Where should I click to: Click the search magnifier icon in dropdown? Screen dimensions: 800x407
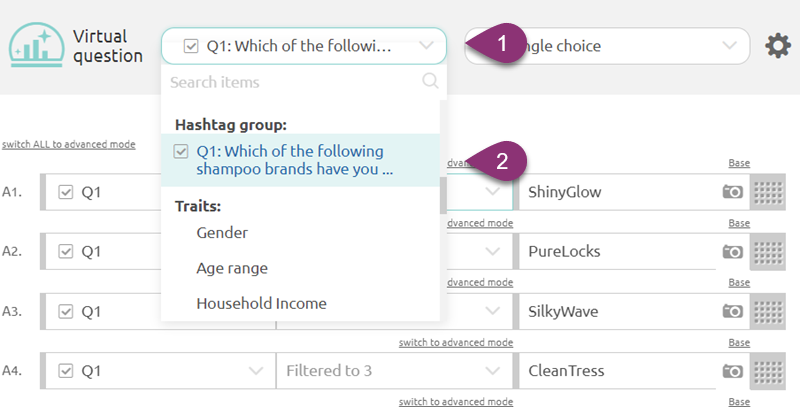pyautogui.click(x=431, y=82)
